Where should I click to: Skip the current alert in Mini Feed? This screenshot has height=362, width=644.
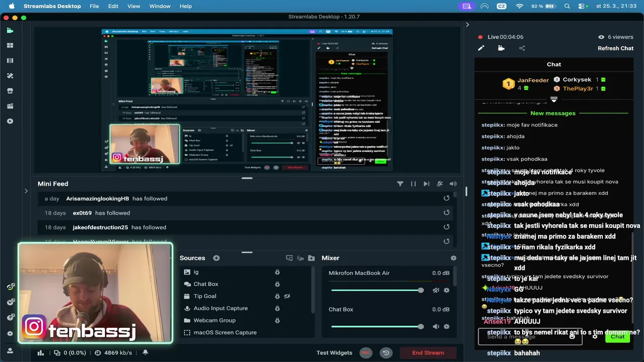[x=426, y=184]
